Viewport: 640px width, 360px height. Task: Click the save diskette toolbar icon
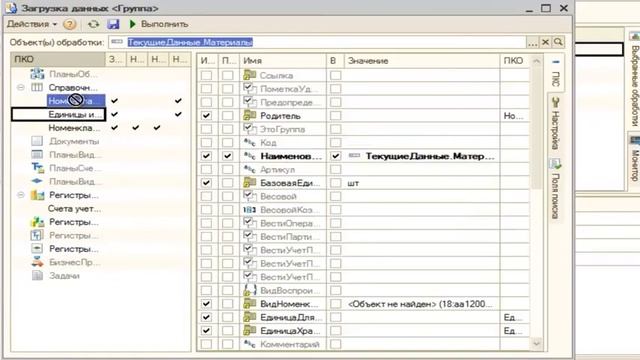tap(113, 24)
